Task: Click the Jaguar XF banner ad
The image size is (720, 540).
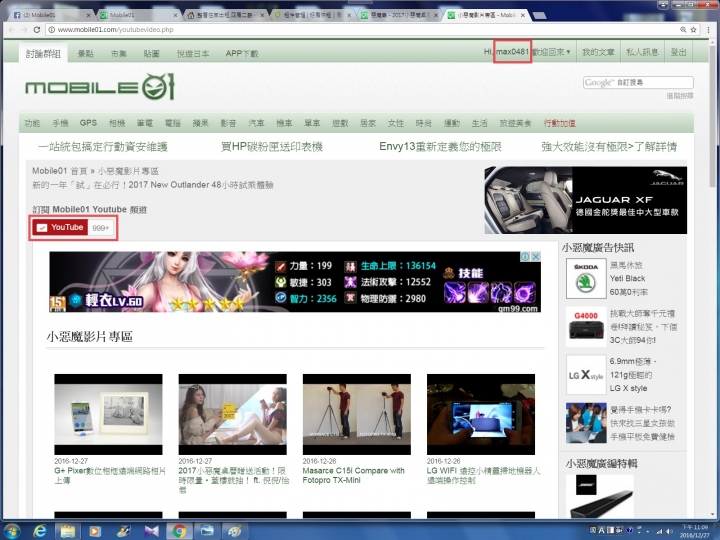Action: pos(585,200)
